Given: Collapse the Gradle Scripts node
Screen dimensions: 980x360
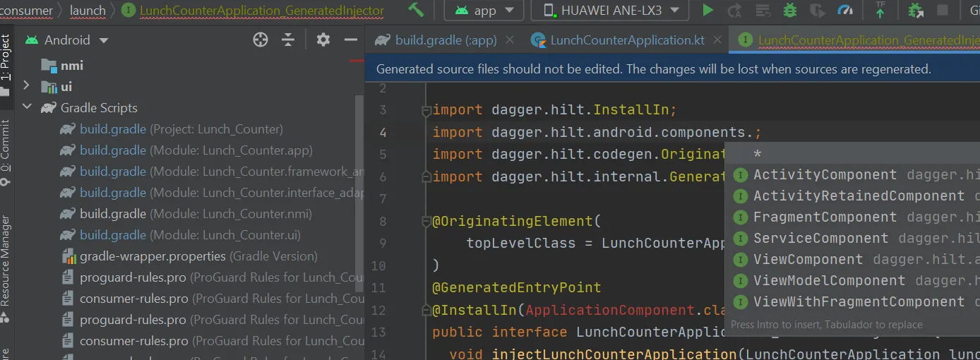Looking at the screenshot, I should tap(27, 108).
